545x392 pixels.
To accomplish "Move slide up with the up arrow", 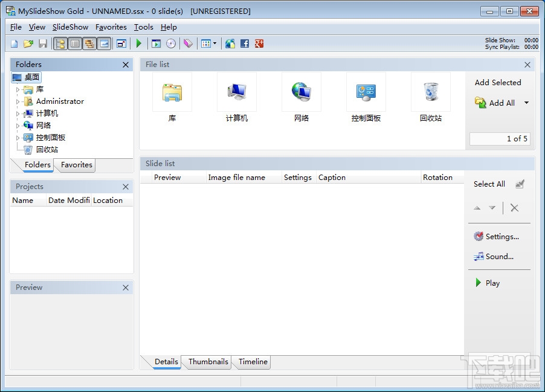I will coord(477,208).
